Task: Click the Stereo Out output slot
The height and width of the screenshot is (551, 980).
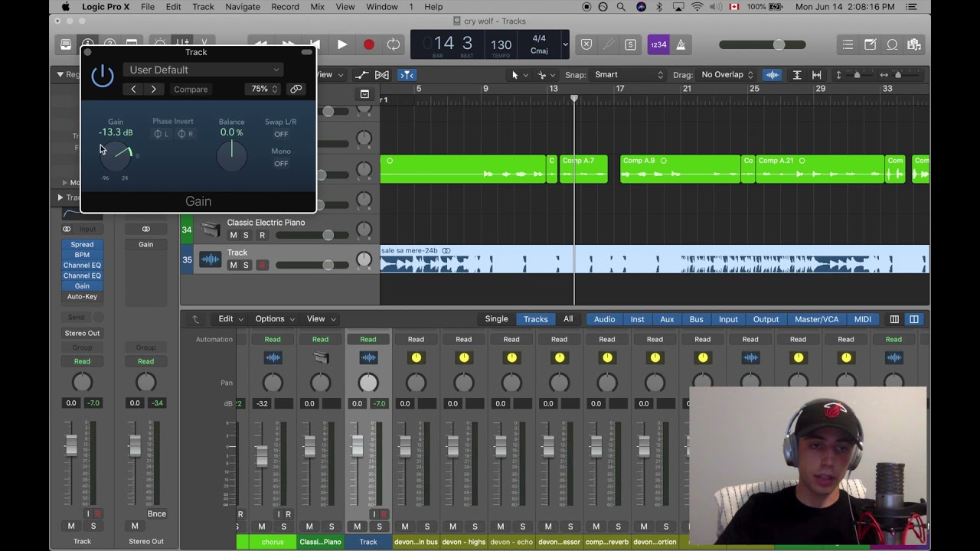Action: [x=82, y=334]
